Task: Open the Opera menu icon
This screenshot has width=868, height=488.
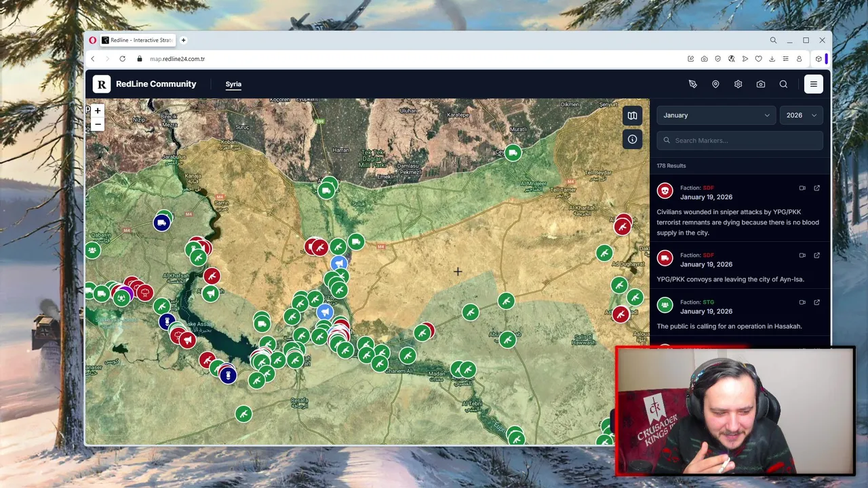Action: [93, 40]
